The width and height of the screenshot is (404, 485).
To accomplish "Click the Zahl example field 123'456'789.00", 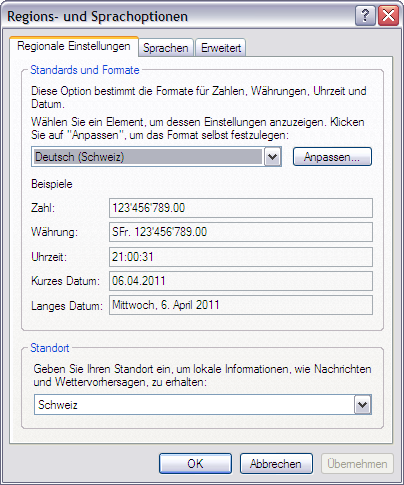I will pos(241,208).
